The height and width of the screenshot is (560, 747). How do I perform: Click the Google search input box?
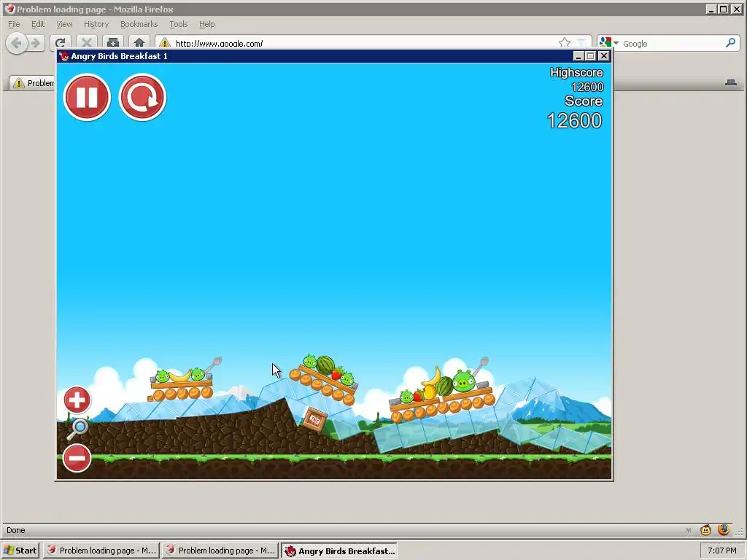click(x=672, y=43)
